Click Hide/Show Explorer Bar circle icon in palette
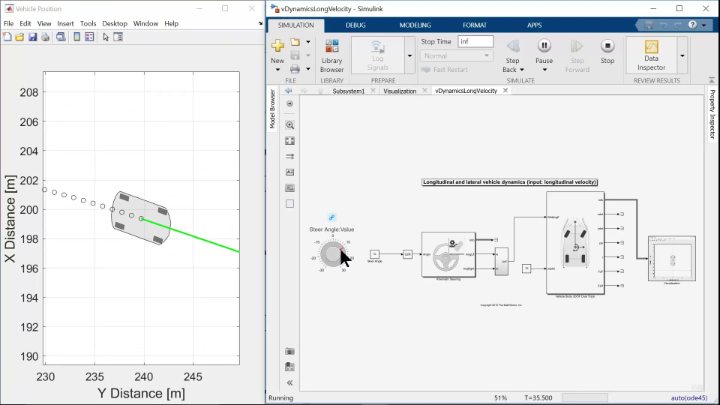The width and height of the screenshot is (720, 405). click(290, 104)
